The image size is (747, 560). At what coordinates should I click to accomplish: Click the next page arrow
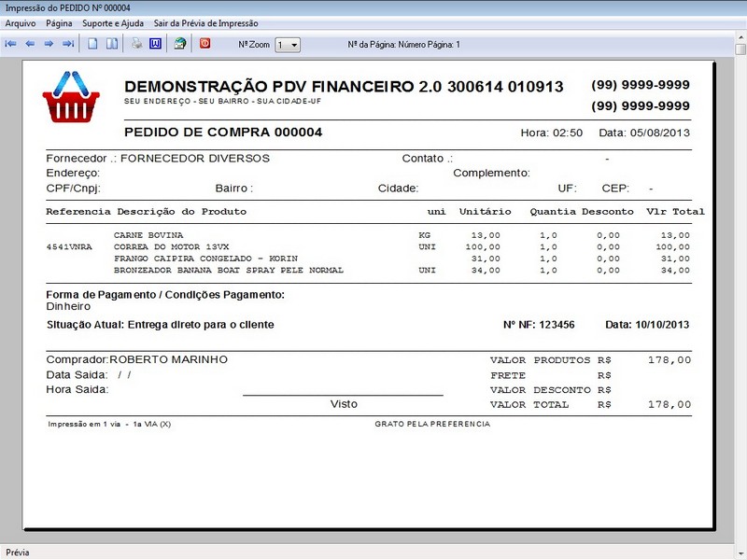click(x=49, y=44)
